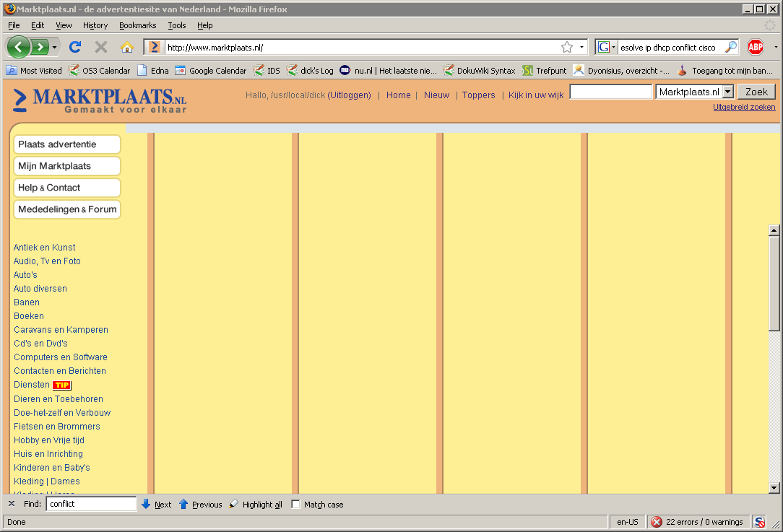The width and height of the screenshot is (783, 532).
Task: Click the Plaats advertentie button
Action: [x=67, y=144]
